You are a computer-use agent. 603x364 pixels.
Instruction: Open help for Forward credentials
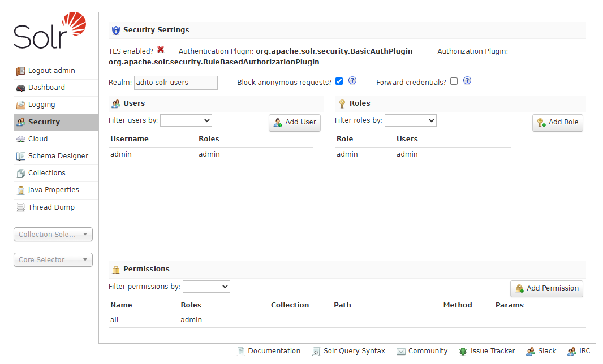[x=467, y=81]
